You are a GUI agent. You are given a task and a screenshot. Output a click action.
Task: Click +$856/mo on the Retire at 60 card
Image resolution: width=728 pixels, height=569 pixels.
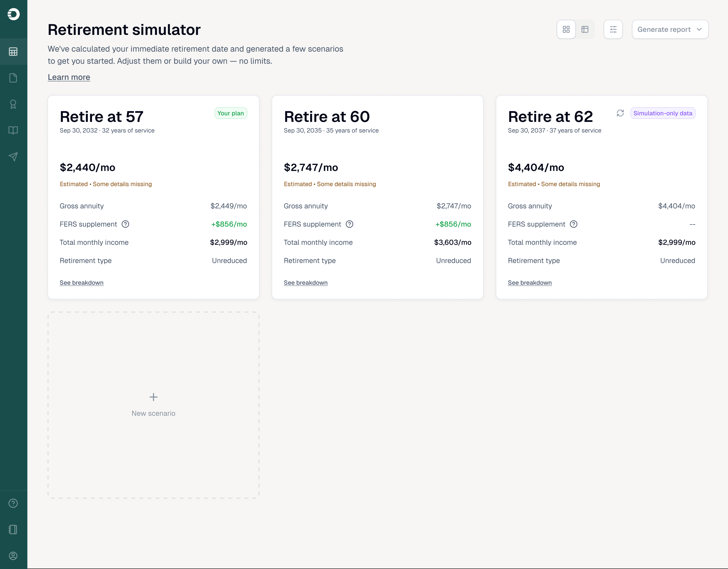[x=453, y=224]
